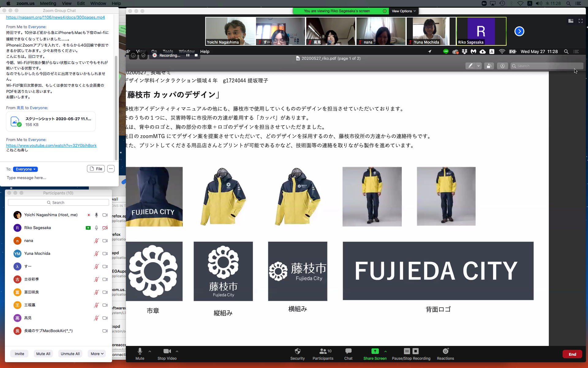
Task: Open the Meeting menu in menu bar
Action: coord(48,3)
